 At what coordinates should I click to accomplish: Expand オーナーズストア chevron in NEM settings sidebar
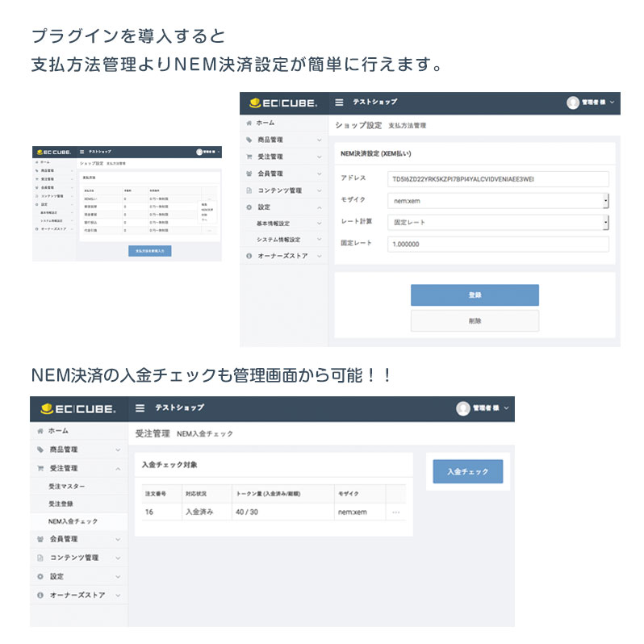point(319,257)
